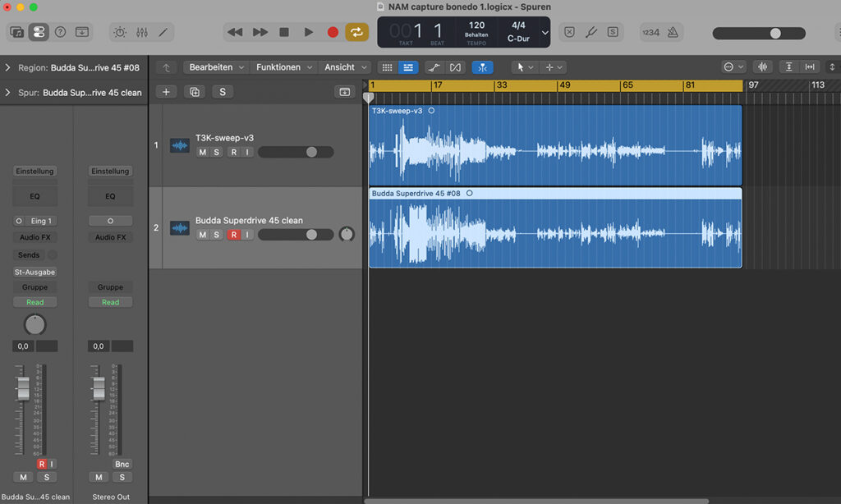The width and height of the screenshot is (841, 504).
Task: Fast forward playback
Action: (260, 32)
